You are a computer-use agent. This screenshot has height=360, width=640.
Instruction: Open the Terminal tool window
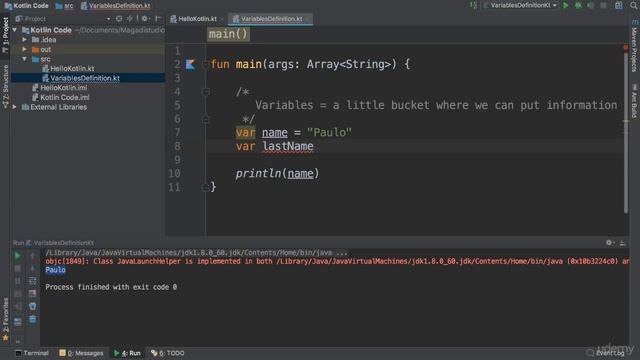coord(32,353)
